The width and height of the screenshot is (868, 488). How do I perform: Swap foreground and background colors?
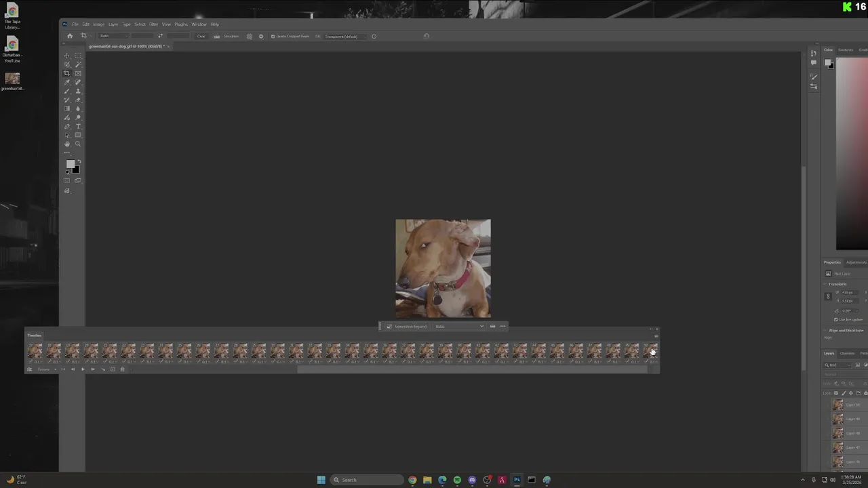coord(79,161)
